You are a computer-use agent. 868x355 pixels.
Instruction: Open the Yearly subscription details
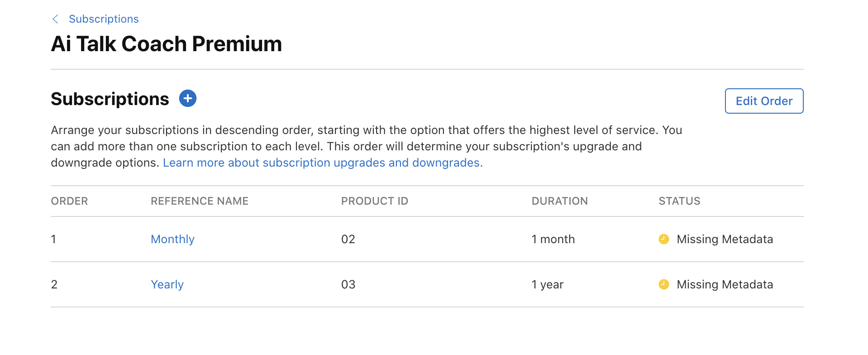click(x=167, y=284)
